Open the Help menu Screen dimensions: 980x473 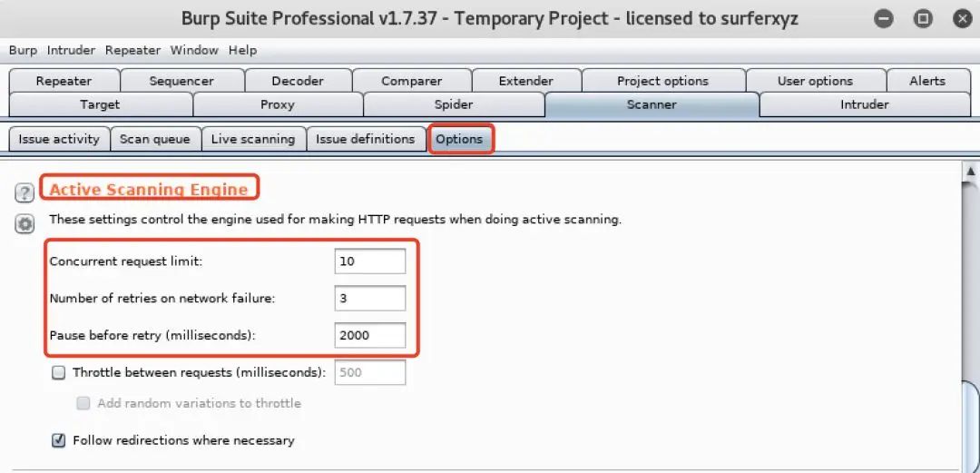(x=242, y=50)
